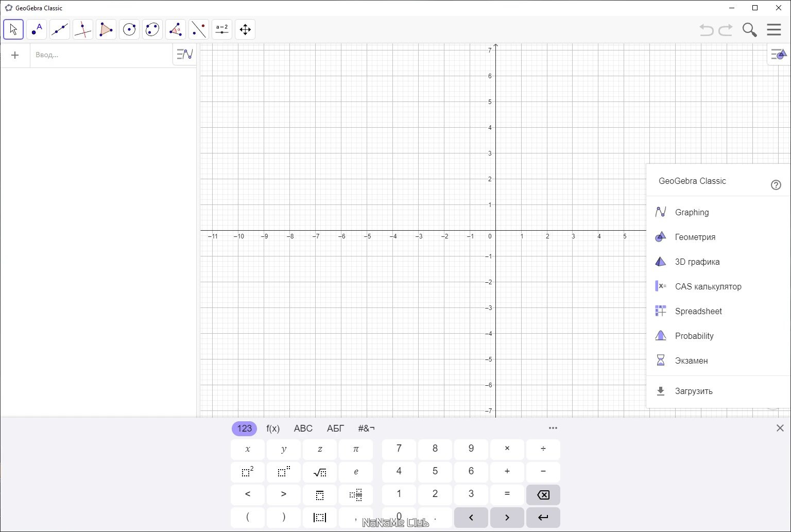Image resolution: width=791 pixels, height=532 pixels.
Task: Toggle the Graphics view style bar
Action: [779, 54]
